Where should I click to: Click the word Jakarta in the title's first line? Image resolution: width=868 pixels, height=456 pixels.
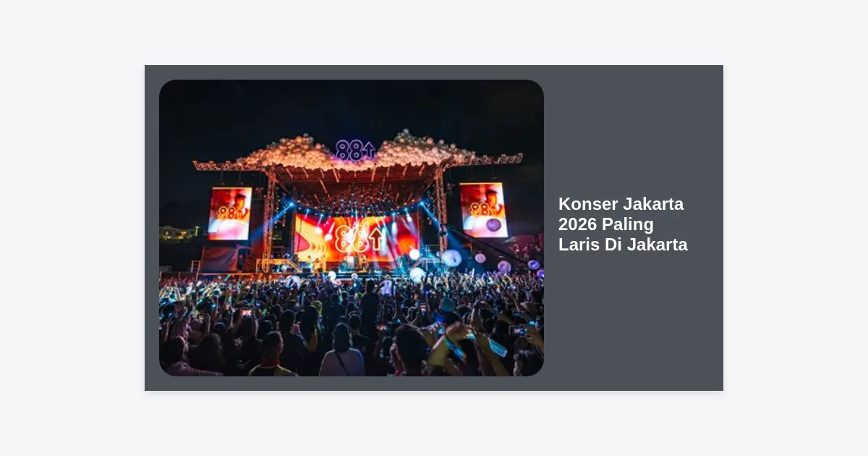click(x=653, y=204)
